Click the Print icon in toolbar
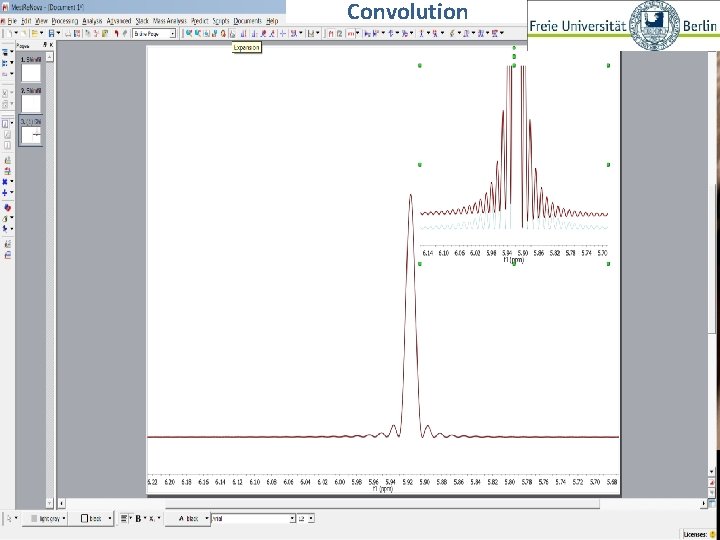This screenshot has height=540, width=720. [68, 33]
